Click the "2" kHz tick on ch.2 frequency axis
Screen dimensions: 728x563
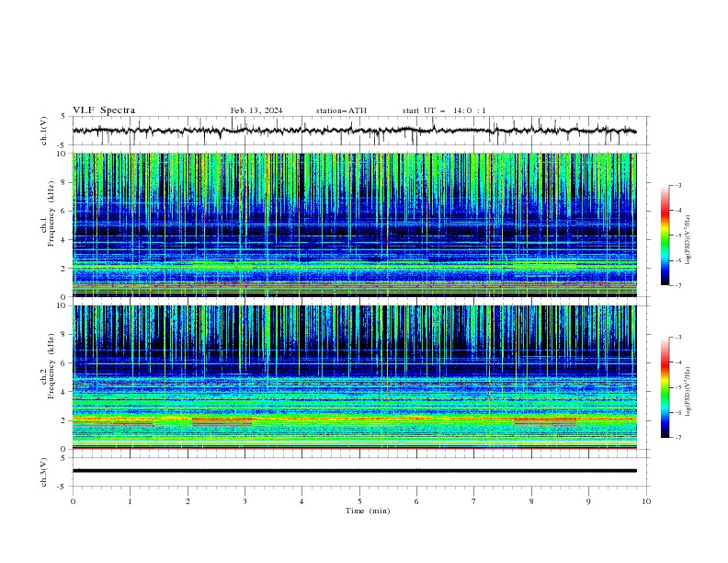click(64, 420)
